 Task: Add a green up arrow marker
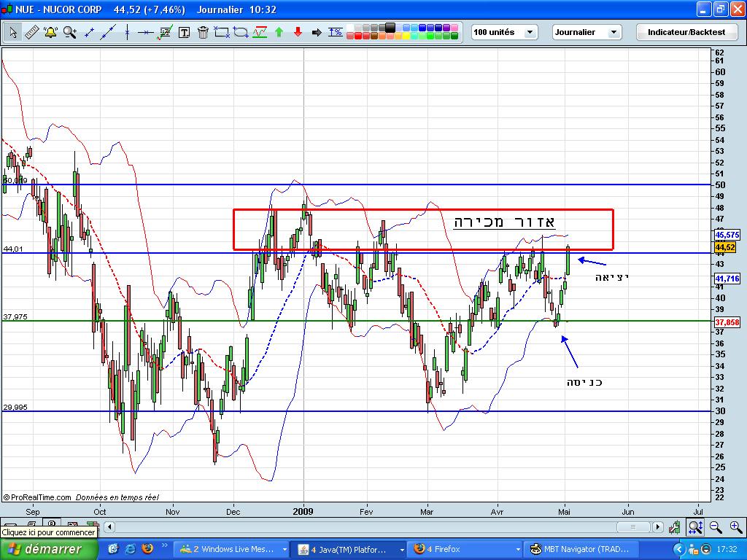click(279, 32)
